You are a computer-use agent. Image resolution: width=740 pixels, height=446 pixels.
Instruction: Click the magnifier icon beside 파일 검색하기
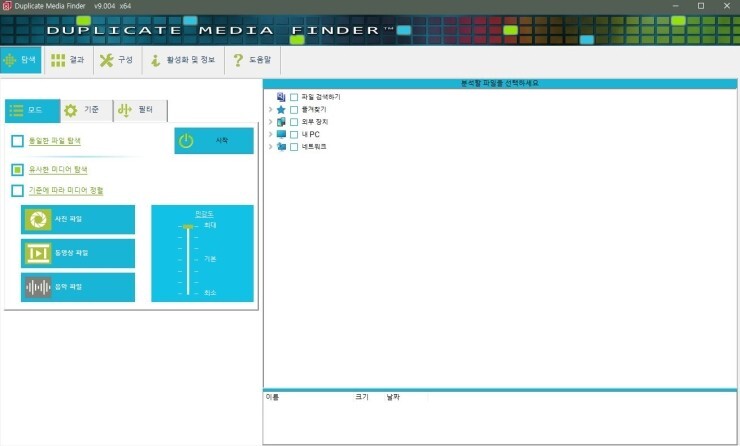pyautogui.click(x=281, y=97)
